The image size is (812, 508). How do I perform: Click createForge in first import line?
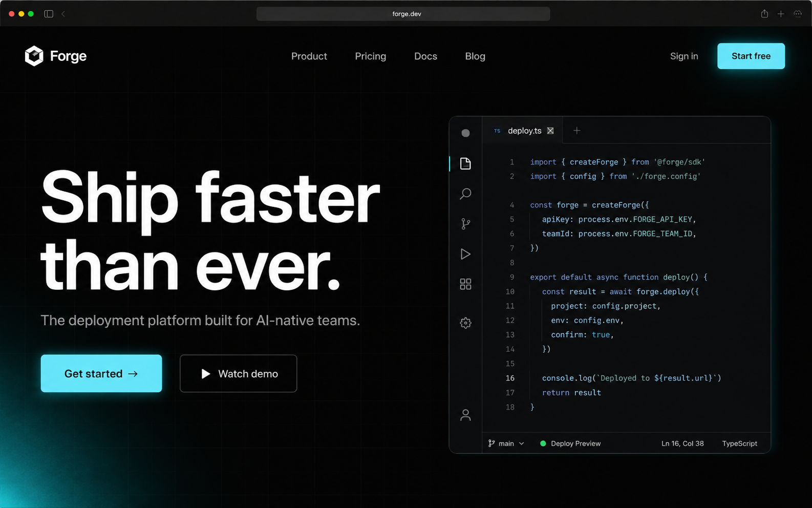pyautogui.click(x=594, y=162)
